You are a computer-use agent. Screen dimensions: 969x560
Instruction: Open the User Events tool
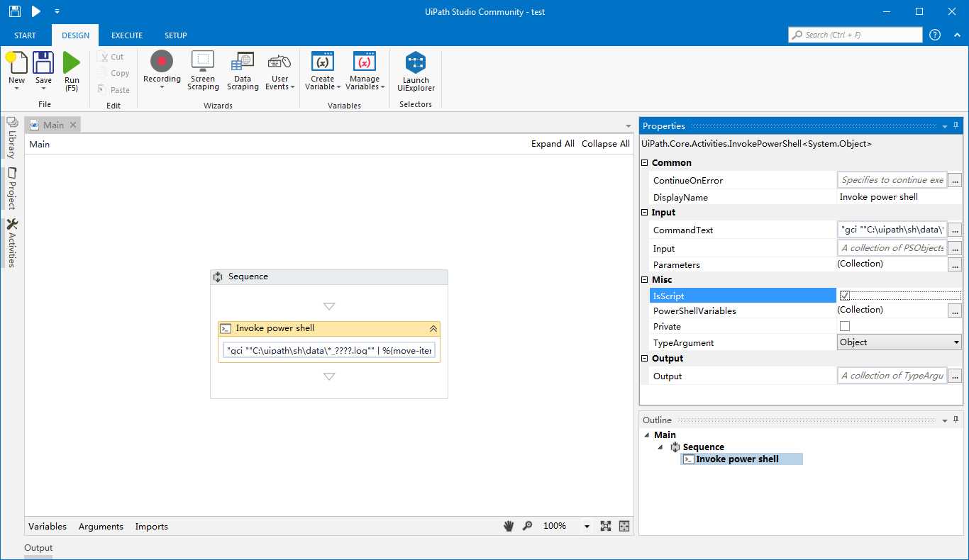pos(279,70)
